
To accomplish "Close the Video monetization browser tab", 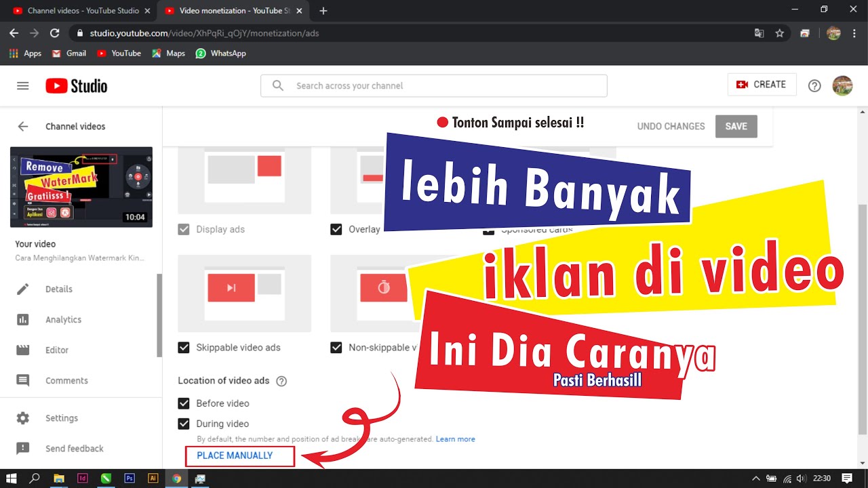I will coord(299,11).
